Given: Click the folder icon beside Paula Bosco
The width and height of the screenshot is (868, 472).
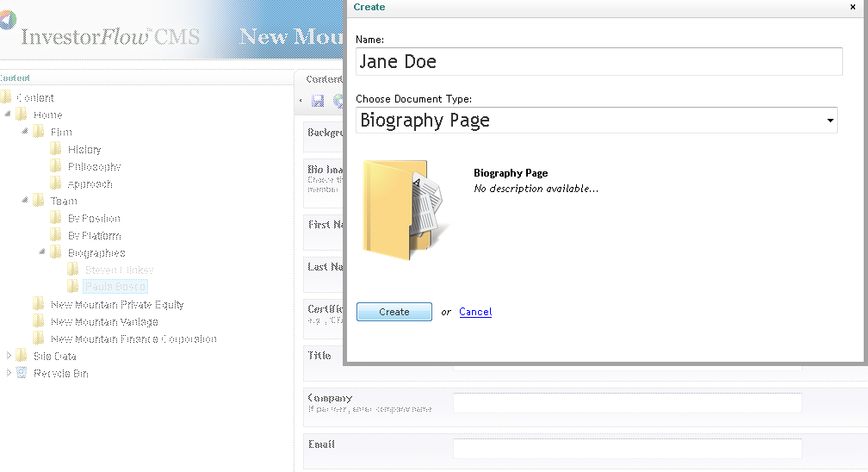Looking at the screenshot, I should [x=72, y=287].
